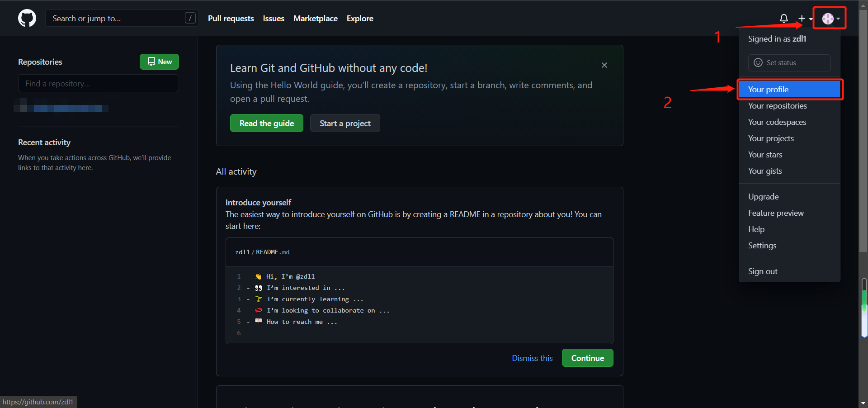The image size is (868, 408).
Task: Click the zdl1 / README.md filename
Action: point(262,252)
